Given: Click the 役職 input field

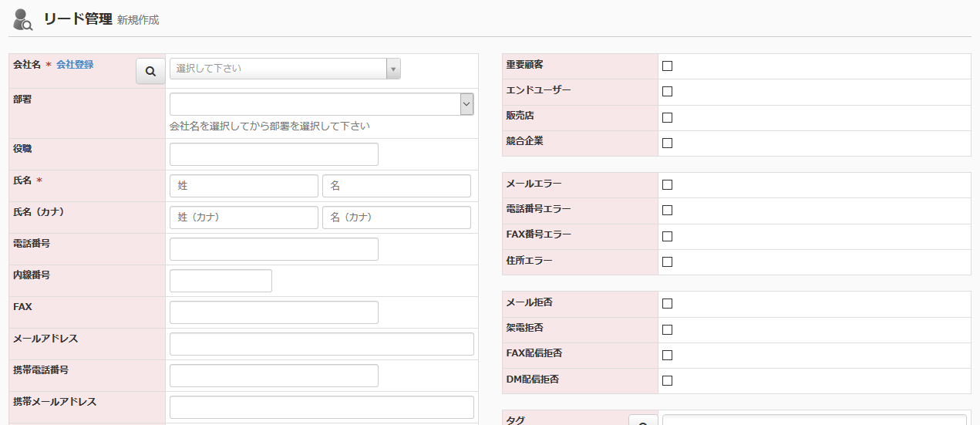Looking at the screenshot, I should [x=274, y=154].
